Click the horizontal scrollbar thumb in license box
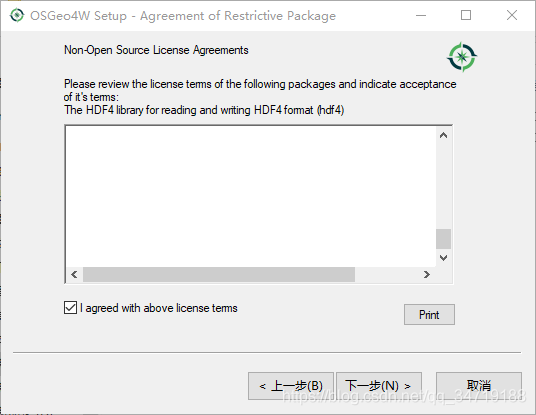 [219, 275]
